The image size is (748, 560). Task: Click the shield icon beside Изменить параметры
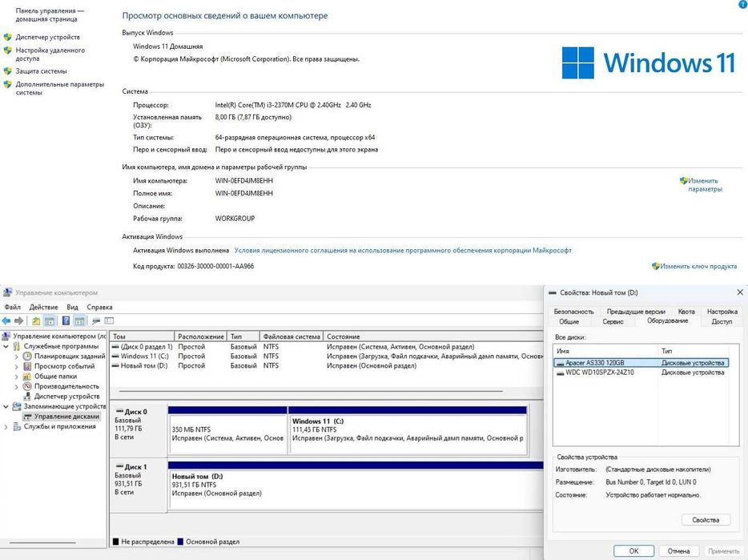(x=684, y=180)
